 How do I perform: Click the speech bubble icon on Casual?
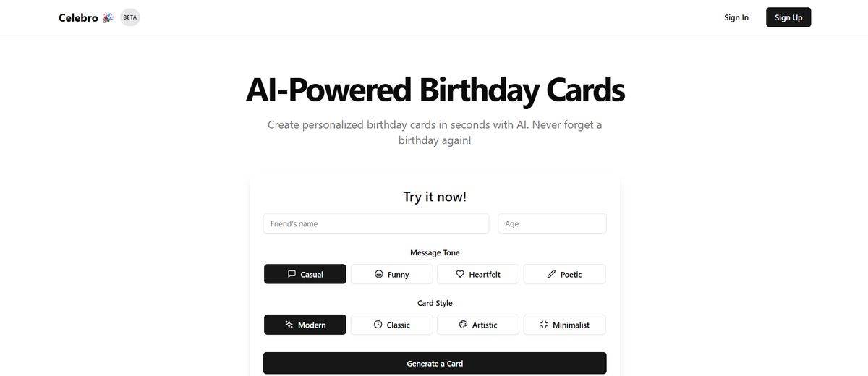tap(292, 274)
